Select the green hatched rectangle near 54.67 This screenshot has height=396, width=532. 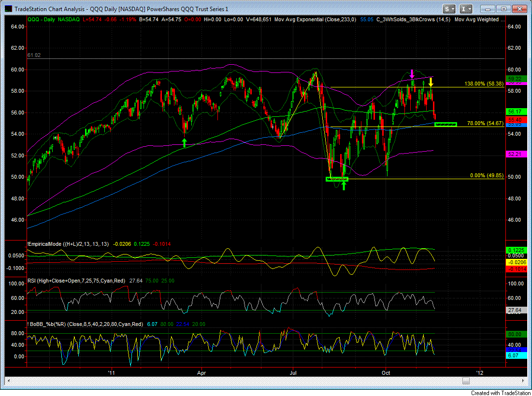(446, 125)
